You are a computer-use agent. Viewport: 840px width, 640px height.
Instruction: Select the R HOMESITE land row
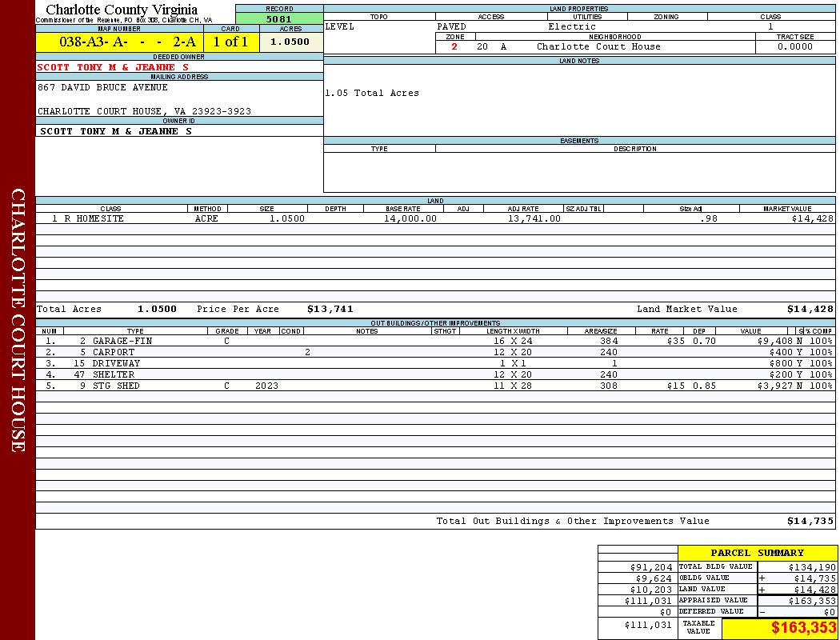click(88, 218)
